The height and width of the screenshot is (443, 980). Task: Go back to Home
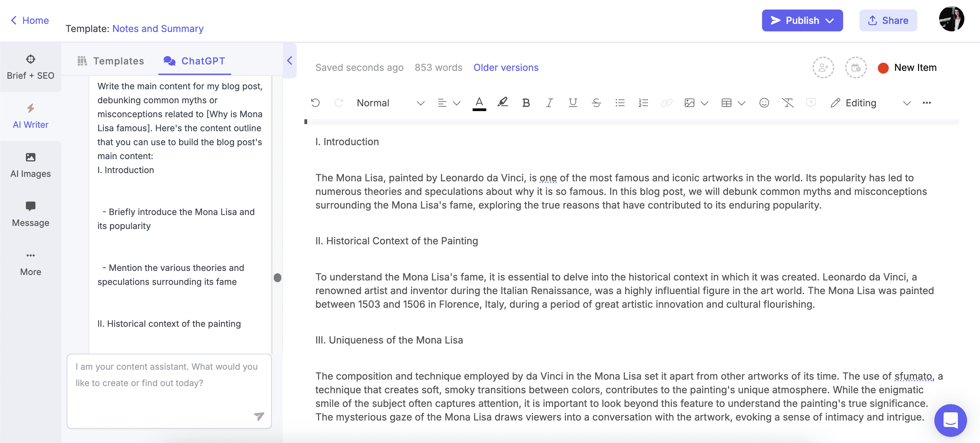click(29, 20)
